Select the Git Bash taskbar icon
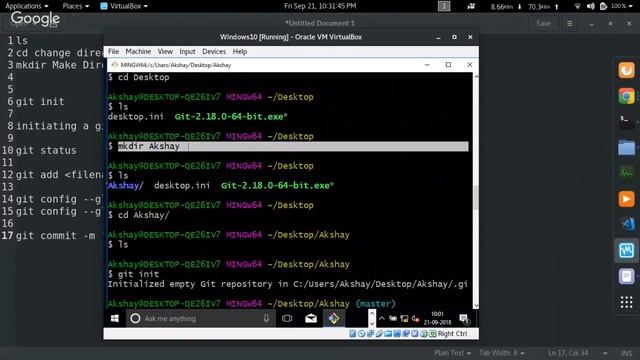Viewport: 640px width, 360px height. pos(334,318)
